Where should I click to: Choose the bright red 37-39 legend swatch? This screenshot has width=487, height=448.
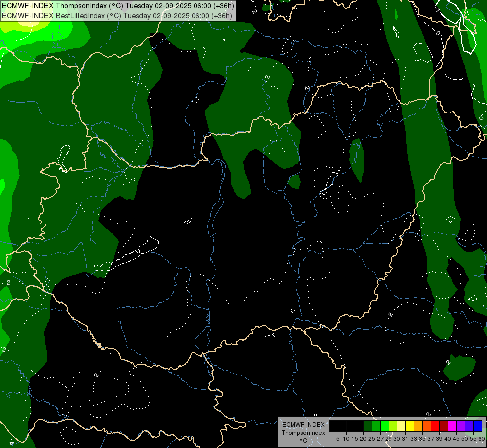click(435, 426)
